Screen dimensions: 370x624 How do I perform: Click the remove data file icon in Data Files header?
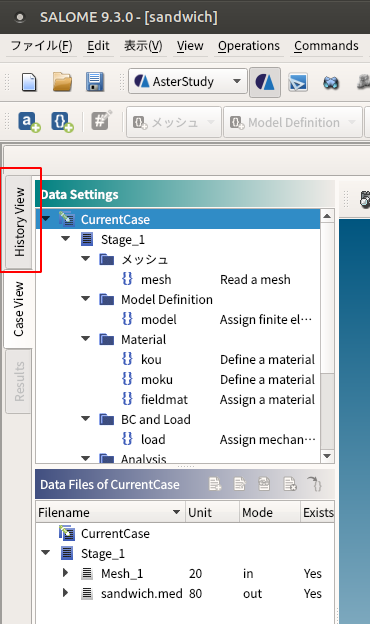point(290,484)
